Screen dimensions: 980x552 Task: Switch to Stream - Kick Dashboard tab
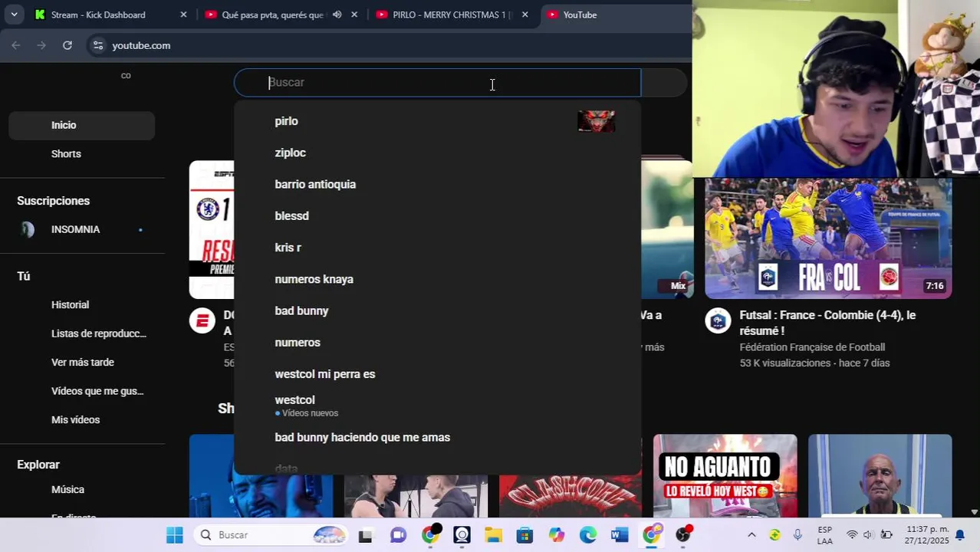110,15
